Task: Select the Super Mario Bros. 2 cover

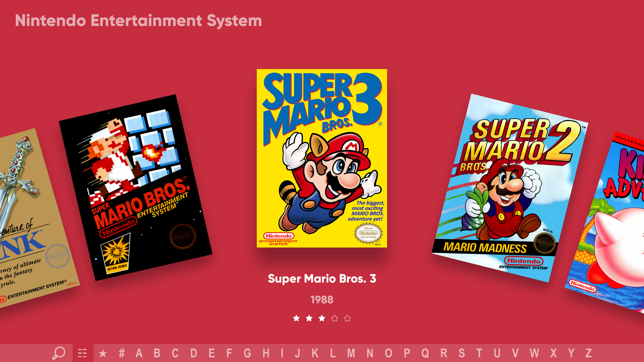Action: tap(510, 188)
